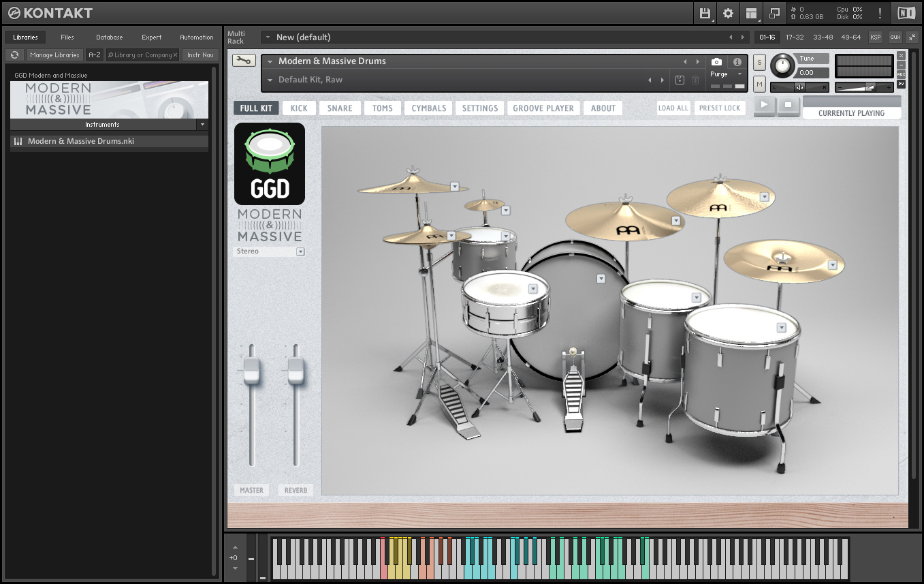
Task: Click the LOAD ALL button
Action: [x=673, y=108]
